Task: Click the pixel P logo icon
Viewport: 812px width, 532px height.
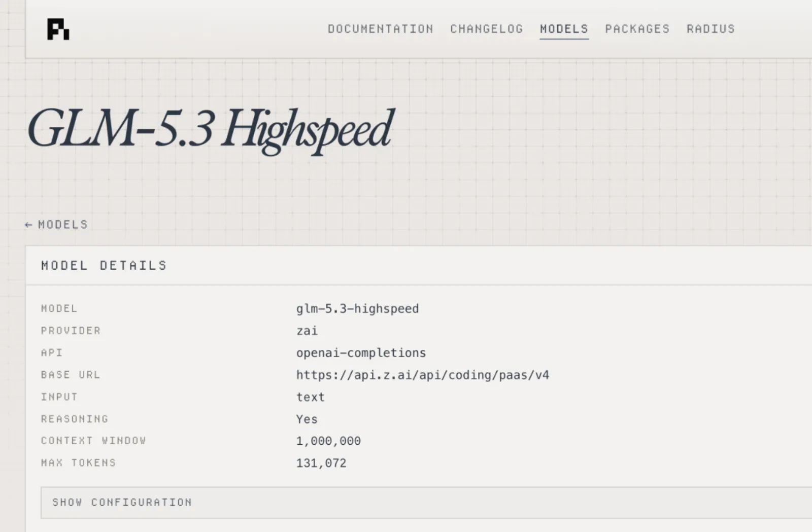Action: [58, 29]
